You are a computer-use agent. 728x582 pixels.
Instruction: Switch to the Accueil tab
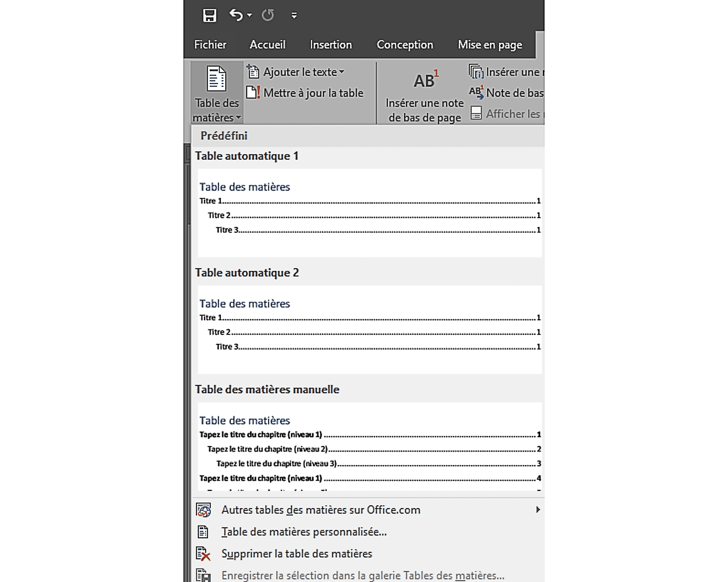point(268,45)
